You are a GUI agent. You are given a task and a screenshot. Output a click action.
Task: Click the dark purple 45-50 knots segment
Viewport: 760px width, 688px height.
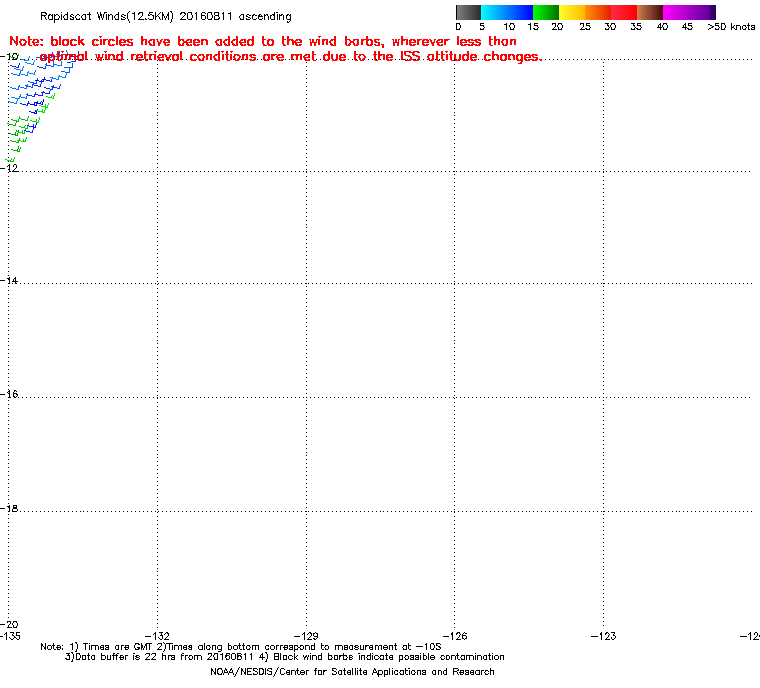pyautogui.click(x=702, y=12)
